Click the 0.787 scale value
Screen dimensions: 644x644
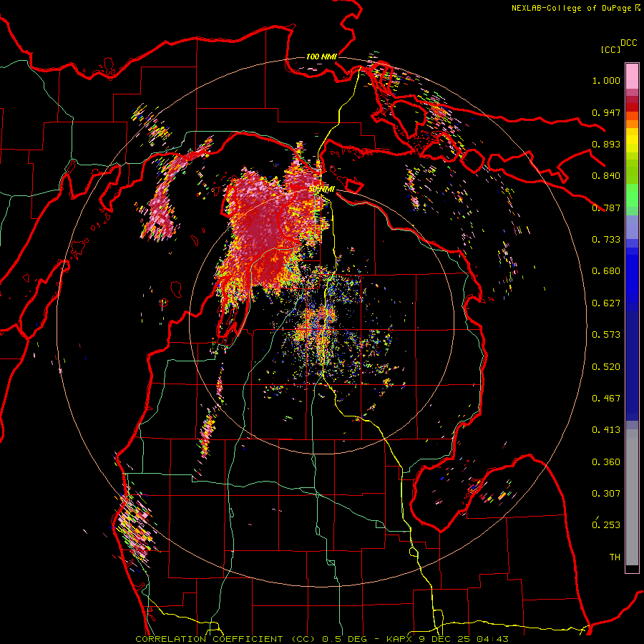606,208
